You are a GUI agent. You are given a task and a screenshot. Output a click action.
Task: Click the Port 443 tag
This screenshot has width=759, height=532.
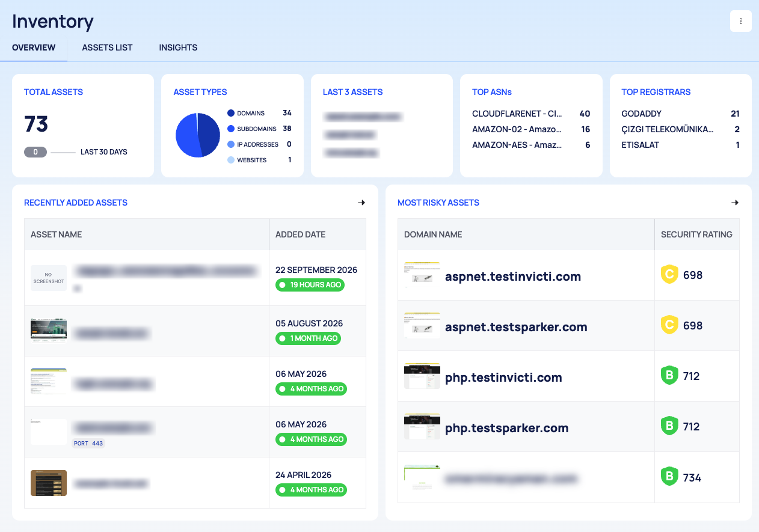[x=88, y=443]
